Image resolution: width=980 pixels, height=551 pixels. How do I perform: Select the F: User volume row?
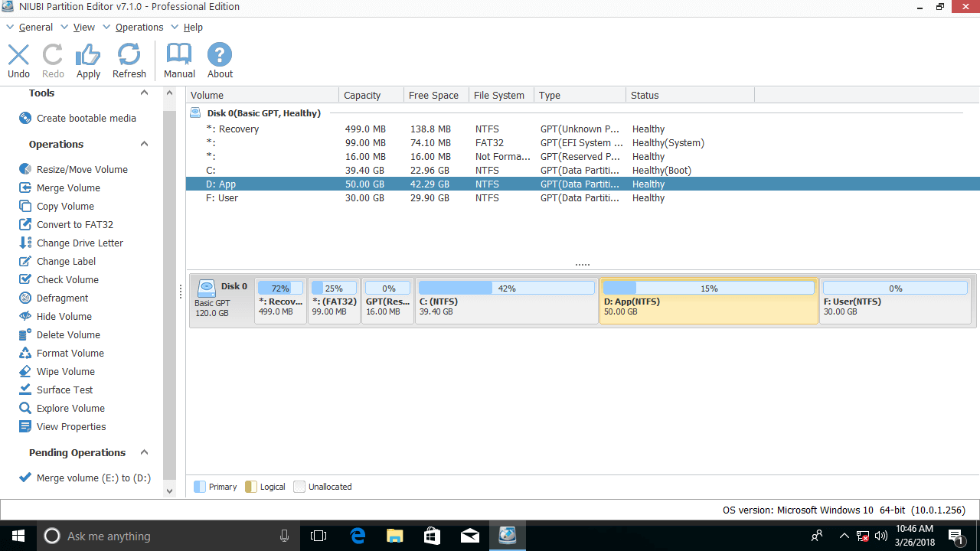click(x=583, y=198)
